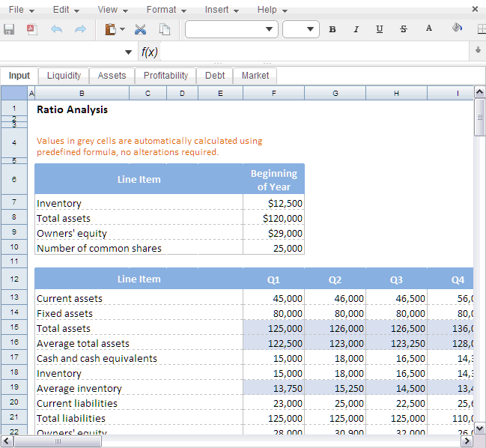
Task: Toggle italic formatting
Action: pos(356,29)
